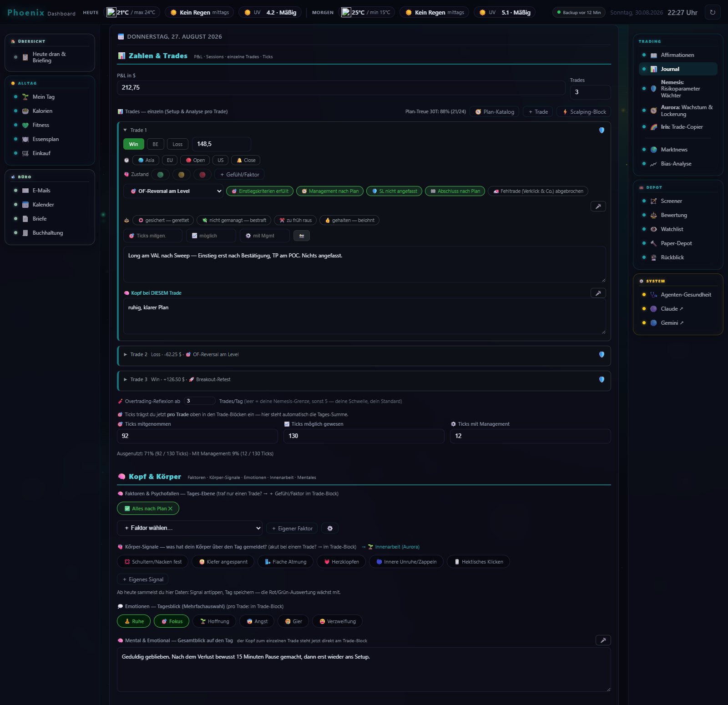
Task: Set Trade 1 result to Win
Action: pyautogui.click(x=134, y=144)
